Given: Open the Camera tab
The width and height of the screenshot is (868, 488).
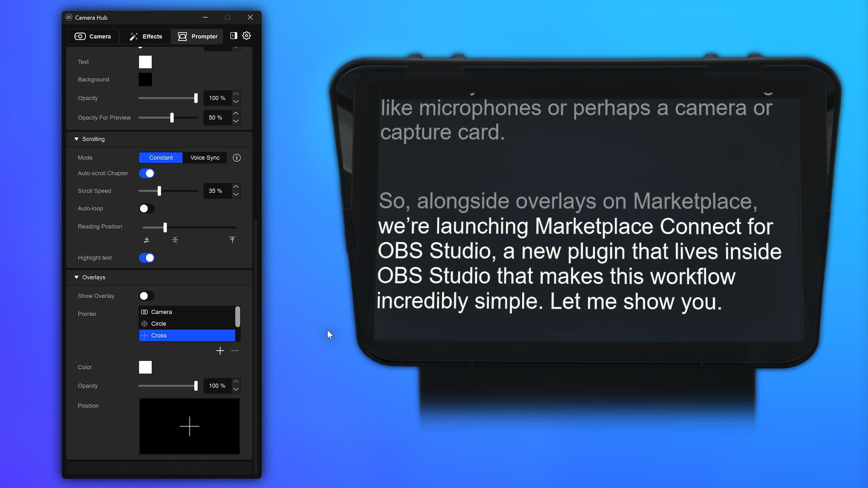Looking at the screenshot, I should coord(93,37).
